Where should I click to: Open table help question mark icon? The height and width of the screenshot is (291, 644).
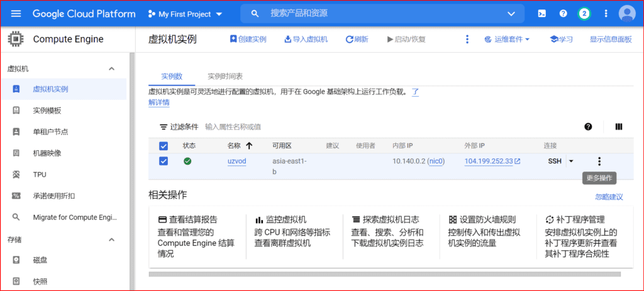click(588, 127)
